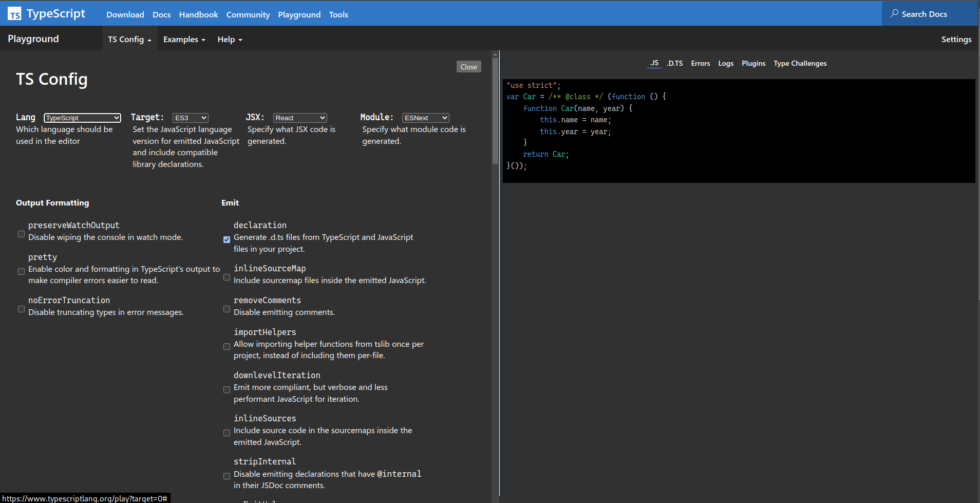
Task: Click the Search Docs magnifier icon
Action: (x=894, y=13)
